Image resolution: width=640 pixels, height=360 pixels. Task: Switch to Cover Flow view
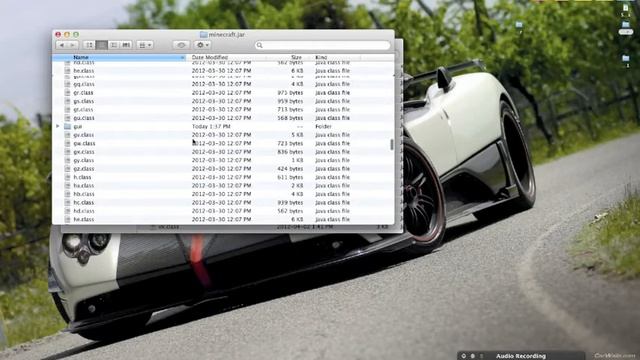point(126,45)
